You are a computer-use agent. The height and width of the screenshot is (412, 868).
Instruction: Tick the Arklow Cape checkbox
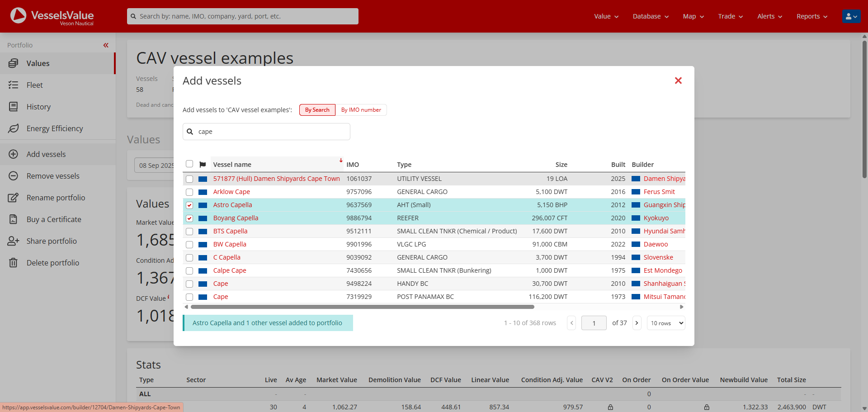pos(189,192)
